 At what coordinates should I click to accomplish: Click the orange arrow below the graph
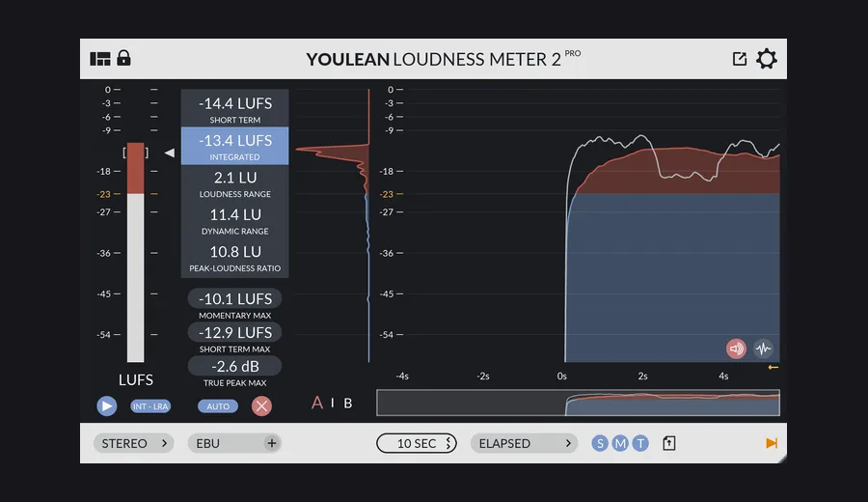click(x=773, y=368)
